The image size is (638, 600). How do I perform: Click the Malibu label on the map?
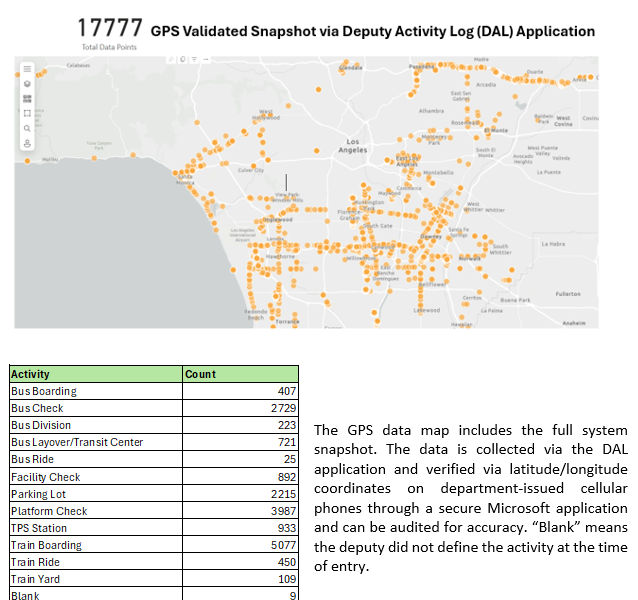[x=50, y=159]
